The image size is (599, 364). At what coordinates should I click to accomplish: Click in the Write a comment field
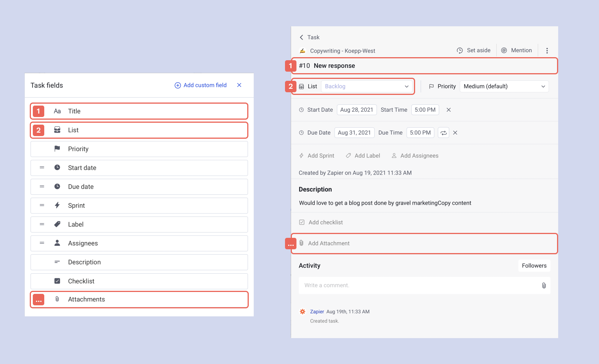point(420,285)
